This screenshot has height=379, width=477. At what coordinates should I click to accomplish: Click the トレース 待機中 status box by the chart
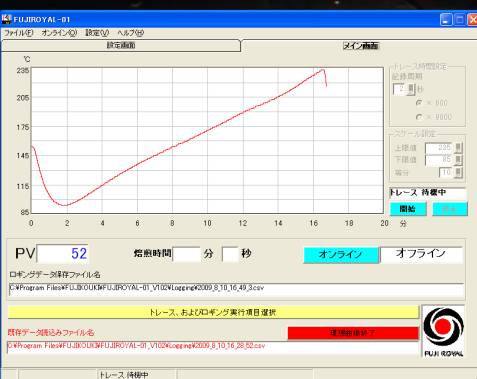[428, 193]
